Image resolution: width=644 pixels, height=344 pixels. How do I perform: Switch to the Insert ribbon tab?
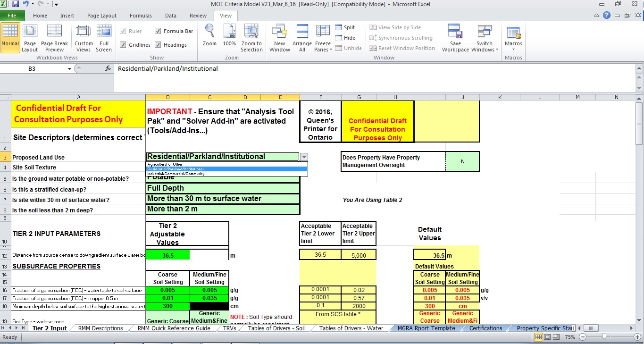(x=67, y=16)
